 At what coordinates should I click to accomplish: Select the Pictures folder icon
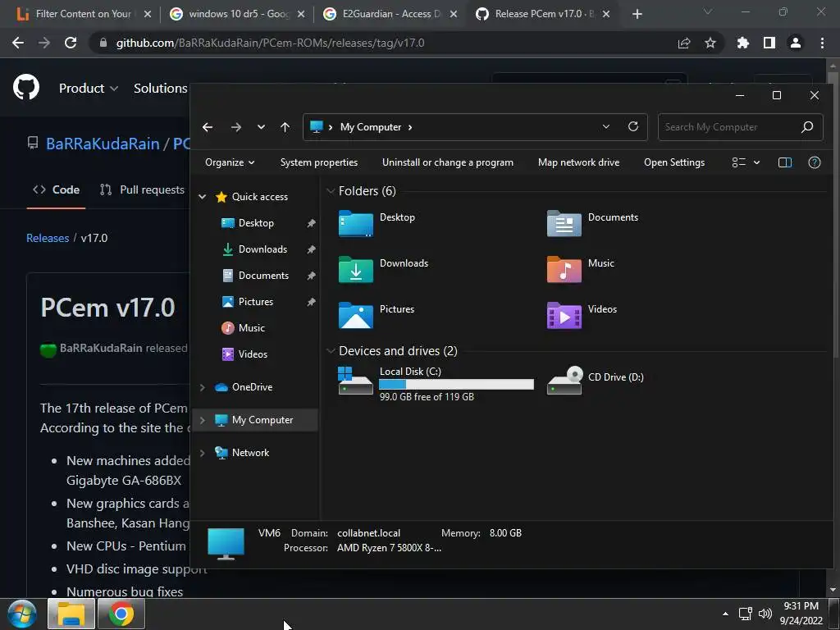point(356,315)
